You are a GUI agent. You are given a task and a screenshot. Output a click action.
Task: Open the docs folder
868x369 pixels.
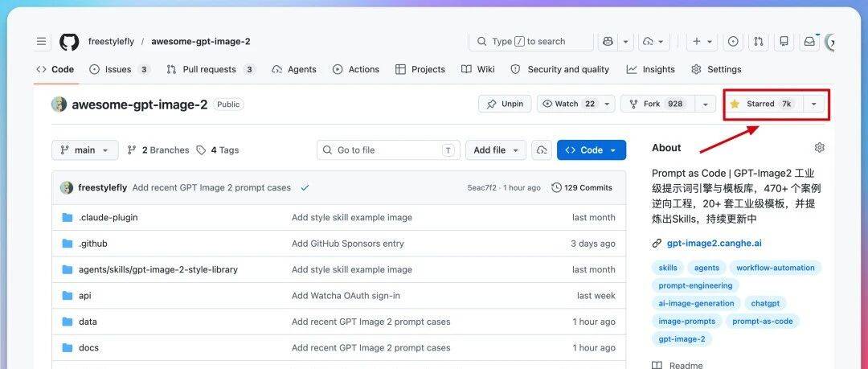(88, 347)
